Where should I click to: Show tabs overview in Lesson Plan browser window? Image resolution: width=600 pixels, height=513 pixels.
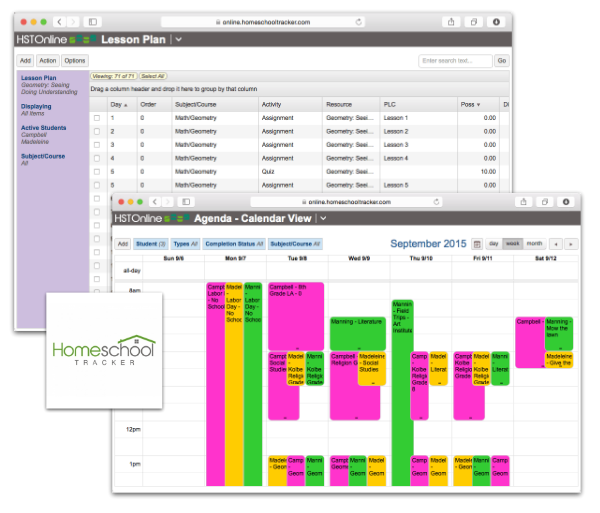point(474,22)
